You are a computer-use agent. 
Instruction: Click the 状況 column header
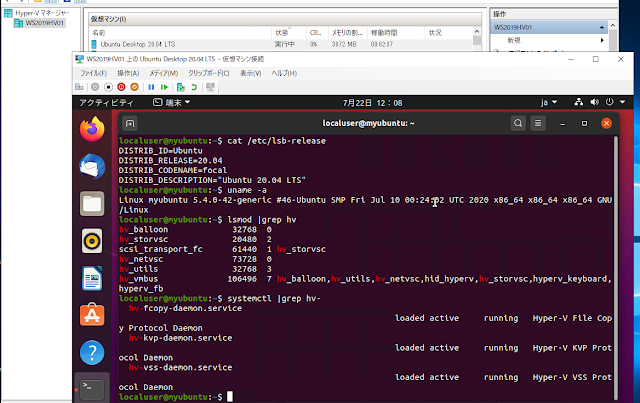(449, 32)
